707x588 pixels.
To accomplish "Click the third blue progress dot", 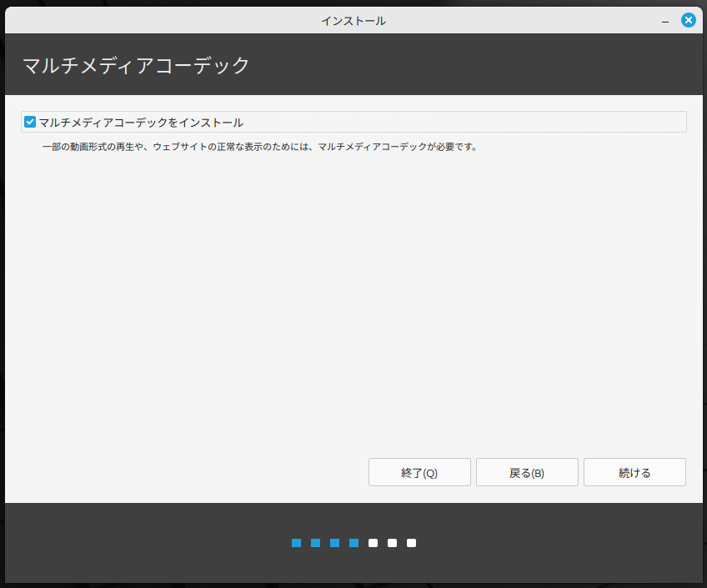I will pos(334,543).
